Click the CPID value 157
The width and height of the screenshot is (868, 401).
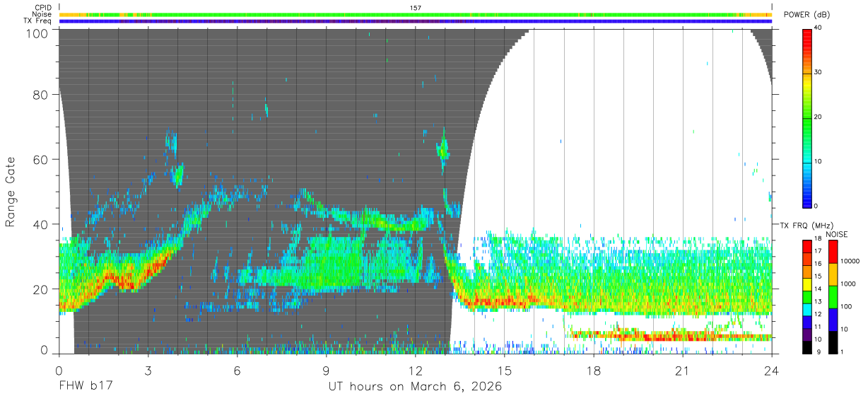[416, 8]
